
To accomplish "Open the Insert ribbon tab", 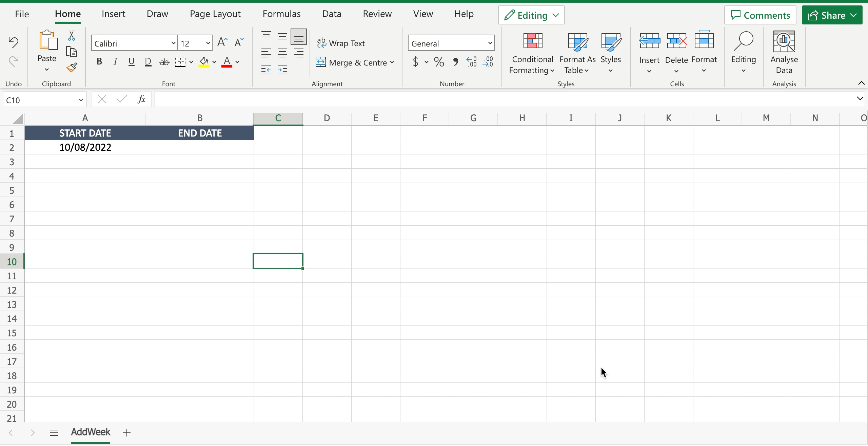I will click(113, 14).
